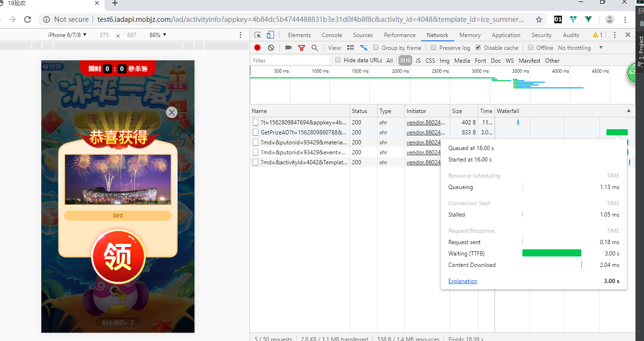This screenshot has height=341, width=644.
Task: Switch to the Audits tab
Action: click(571, 35)
